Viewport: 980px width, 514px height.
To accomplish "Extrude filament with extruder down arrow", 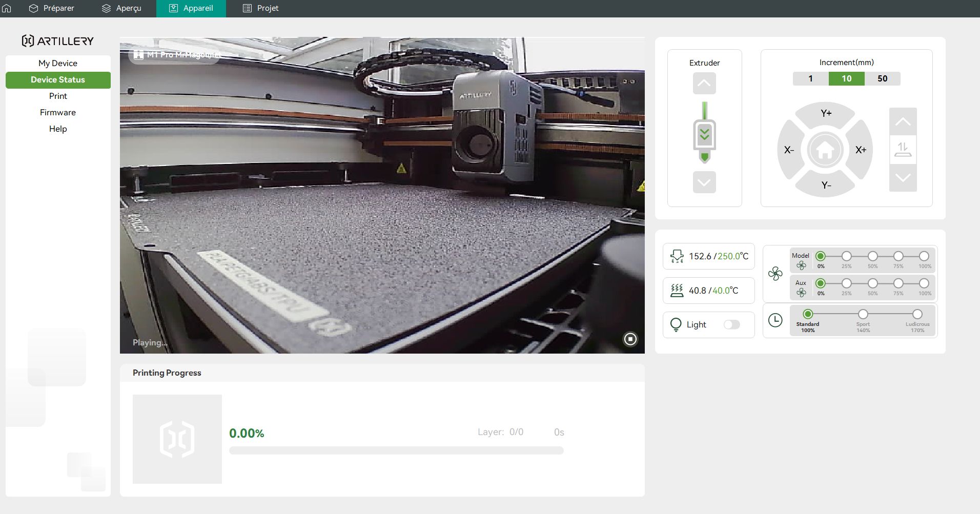I will [704, 182].
